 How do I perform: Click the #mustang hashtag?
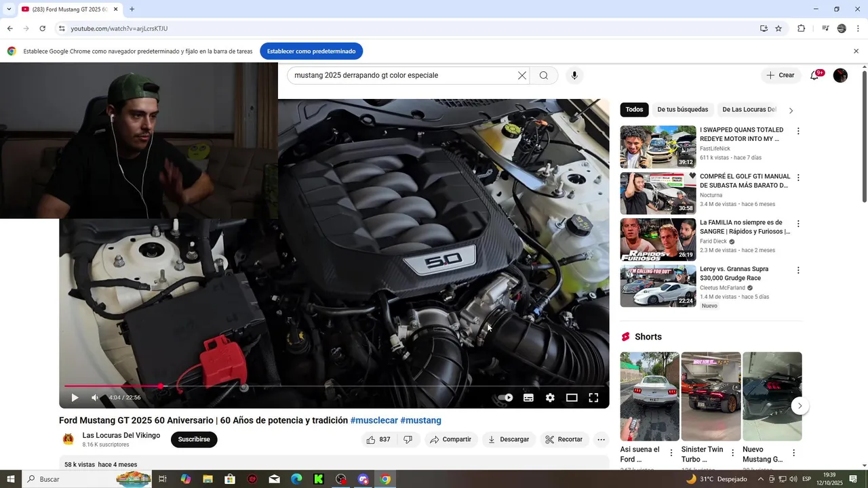coord(420,420)
